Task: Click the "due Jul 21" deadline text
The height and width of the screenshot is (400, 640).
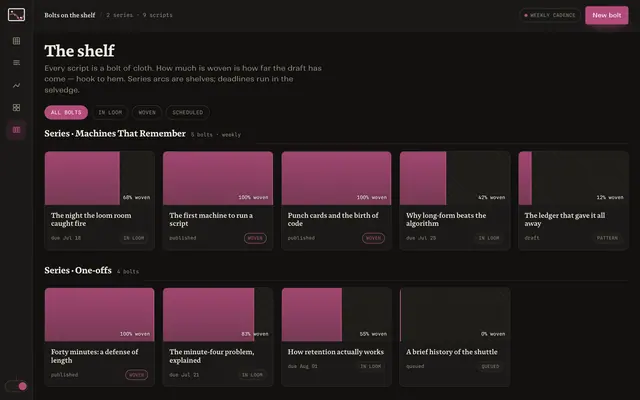Action: pos(184,375)
